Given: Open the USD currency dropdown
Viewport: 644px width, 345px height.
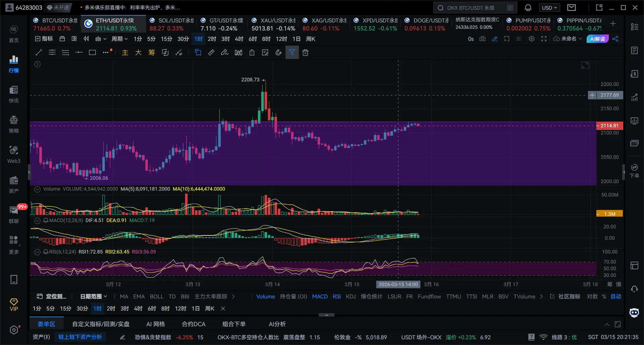Looking at the screenshot, I should click(x=549, y=8).
